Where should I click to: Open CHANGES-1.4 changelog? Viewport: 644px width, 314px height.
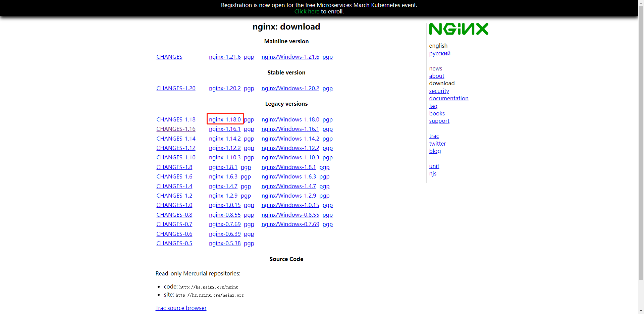[174, 186]
